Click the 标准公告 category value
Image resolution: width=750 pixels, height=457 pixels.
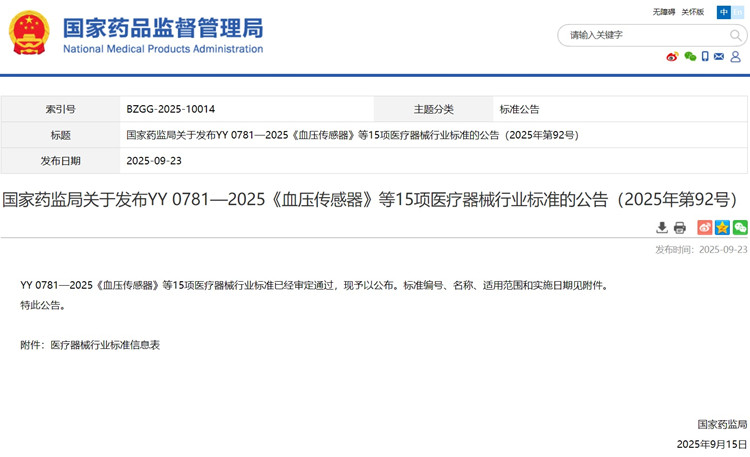pyautogui.click(x=519, y=109)
